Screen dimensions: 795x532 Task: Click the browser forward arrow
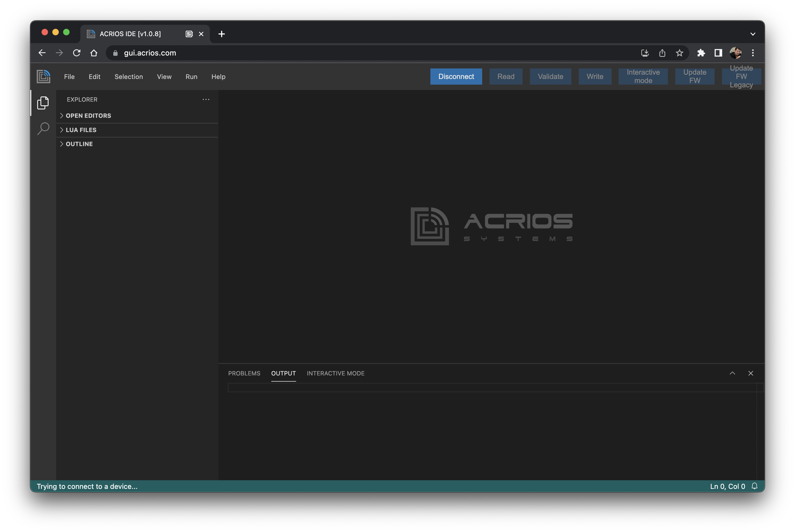tap(59, 53)
